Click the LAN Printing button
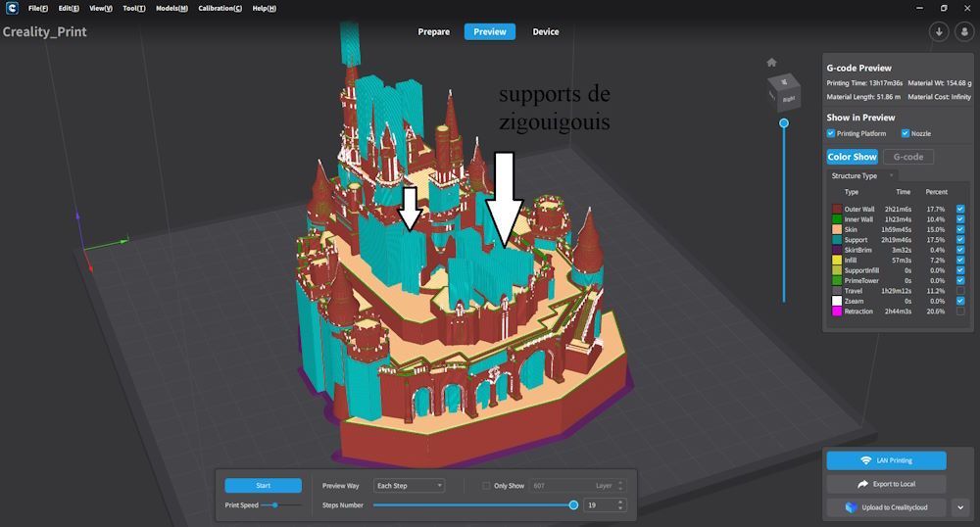 (x=886, y=460)
